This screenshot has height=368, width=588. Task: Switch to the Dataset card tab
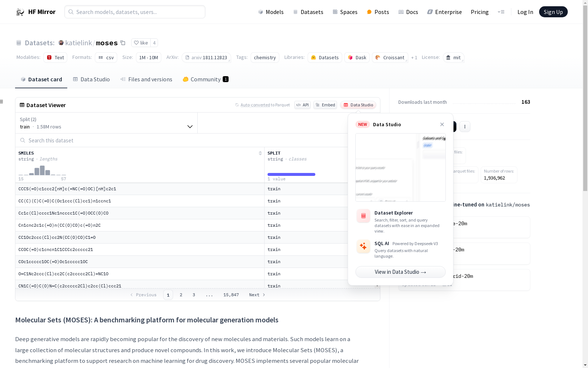[x=41, y=79]
